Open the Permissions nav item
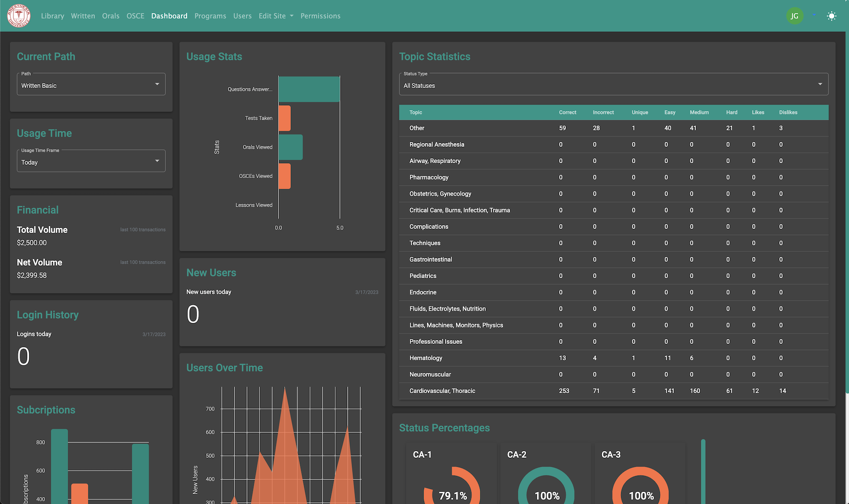Image resolution: width=849 pixels, height=504 pixels. [x=320, y=16]
